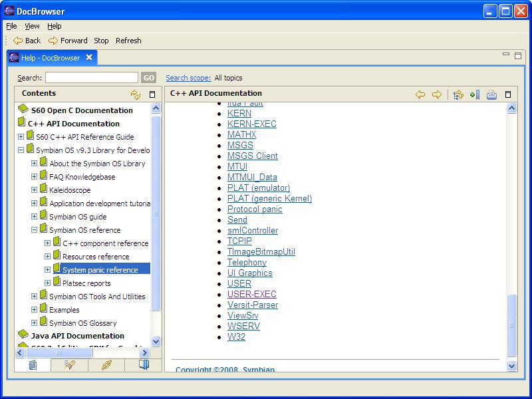This screenshot has width=532, height=399.
Task: Click the Back arrow icon in toolbar
Action: (18, 41)
